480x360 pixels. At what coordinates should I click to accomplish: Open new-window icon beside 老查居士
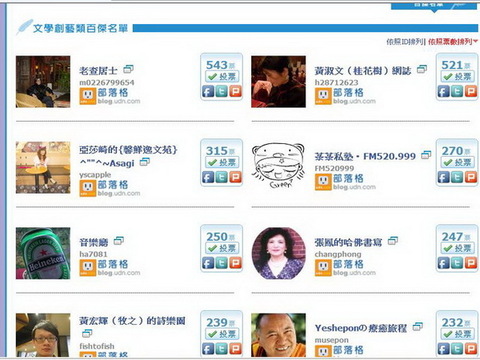(128, 69)
